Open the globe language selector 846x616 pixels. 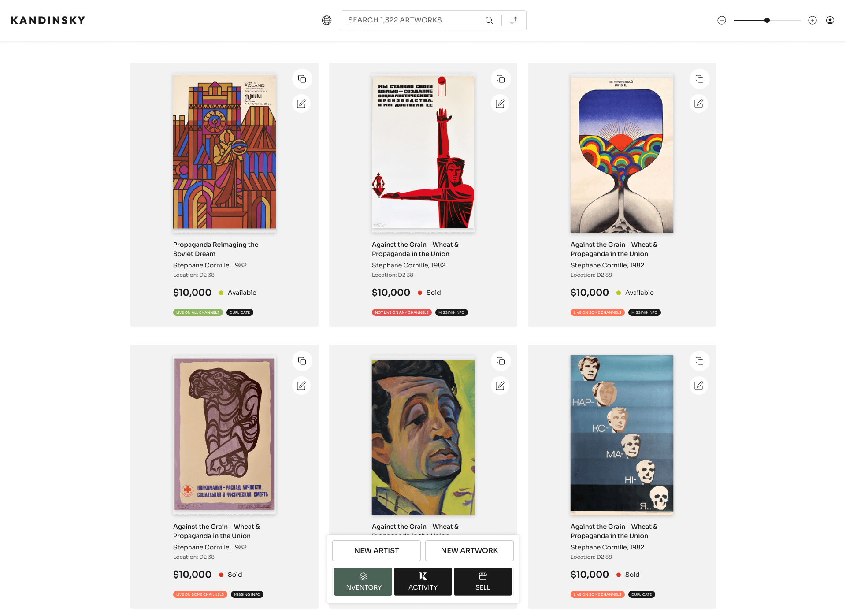point(327,20)
